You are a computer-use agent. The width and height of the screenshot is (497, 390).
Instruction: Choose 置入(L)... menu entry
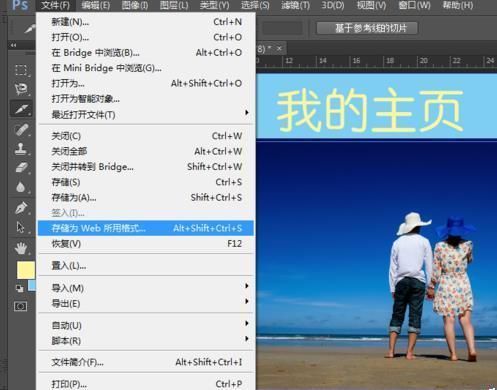[x=146, y=266]
